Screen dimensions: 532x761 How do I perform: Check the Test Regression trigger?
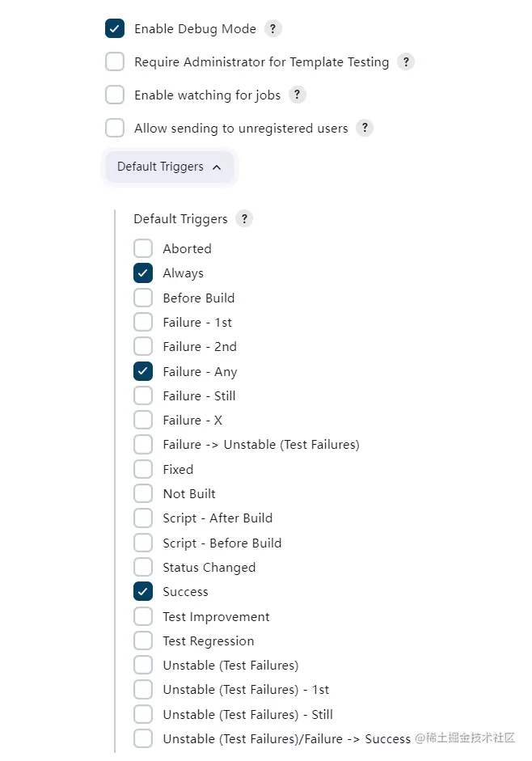(143, 641)
